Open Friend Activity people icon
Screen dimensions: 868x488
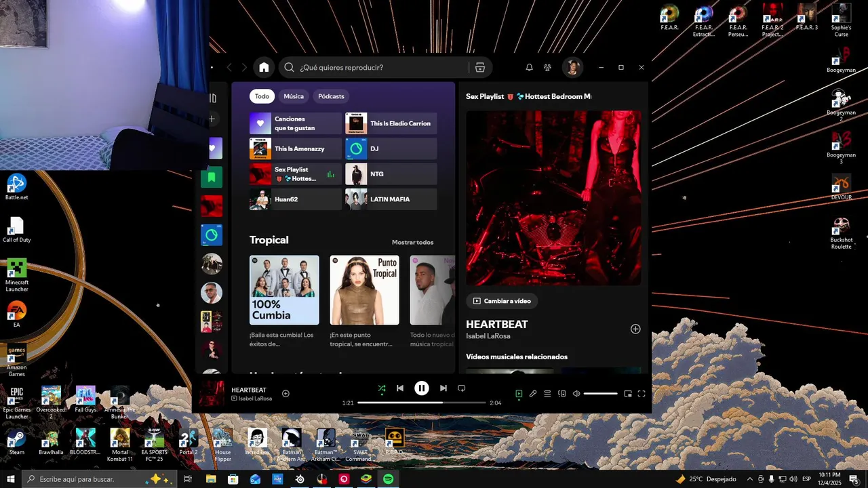tap(548, 68)
